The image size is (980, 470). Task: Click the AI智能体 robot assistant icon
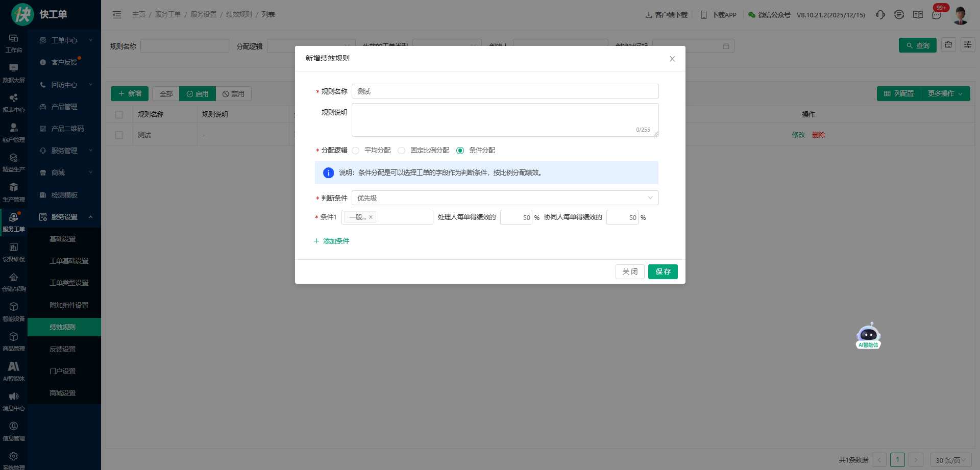pos(868,335)
